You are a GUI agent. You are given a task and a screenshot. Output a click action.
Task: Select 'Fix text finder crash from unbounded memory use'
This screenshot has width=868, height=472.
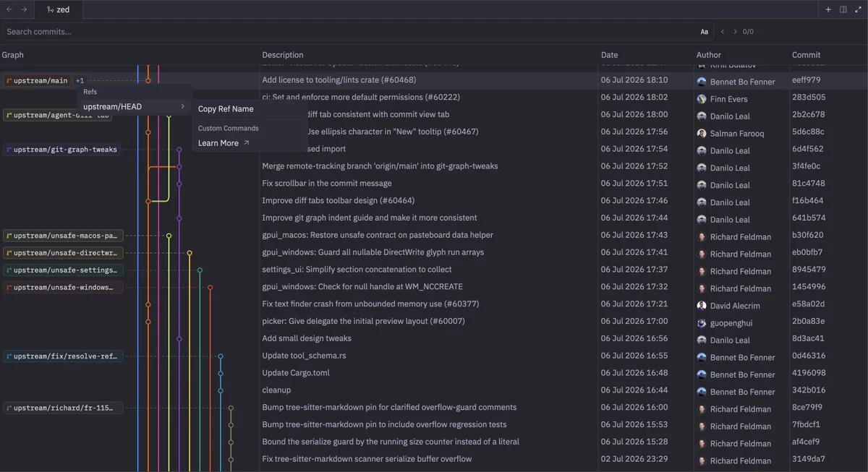click(x=370, y=304)
